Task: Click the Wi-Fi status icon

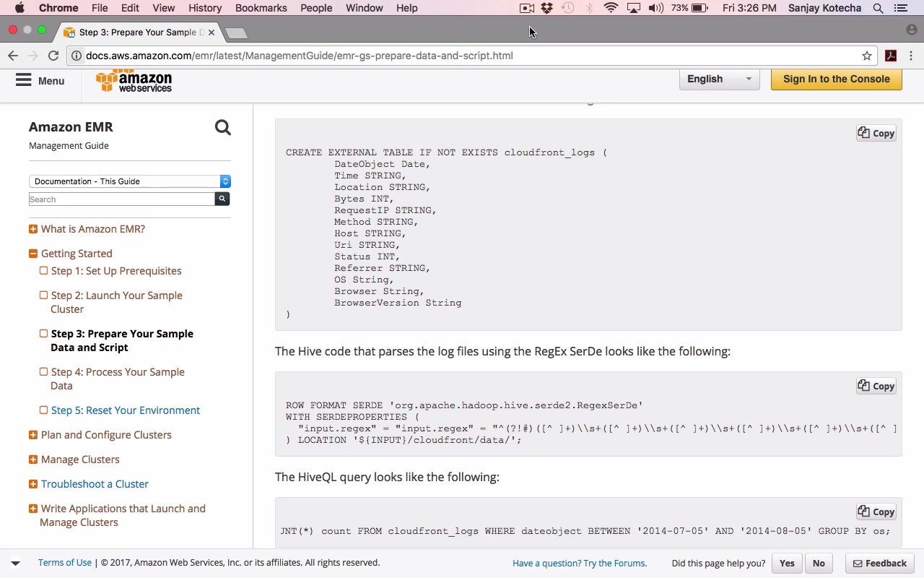Action: [611, 8]
